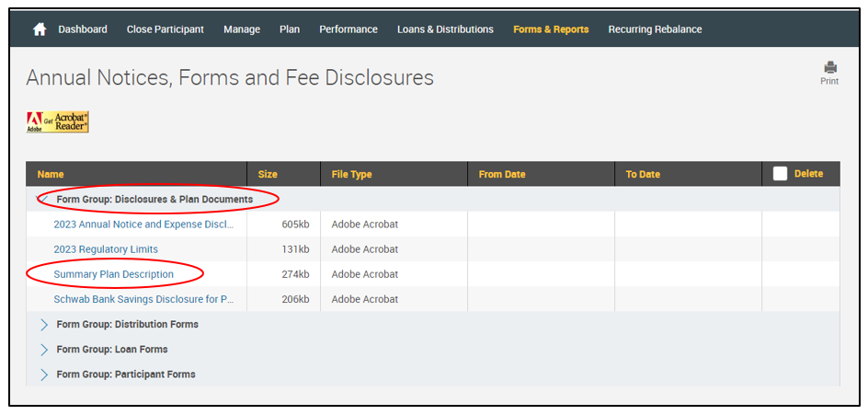Select the Manage menu item
Screen dimensions: 868x415
click(x=242, y=29)
